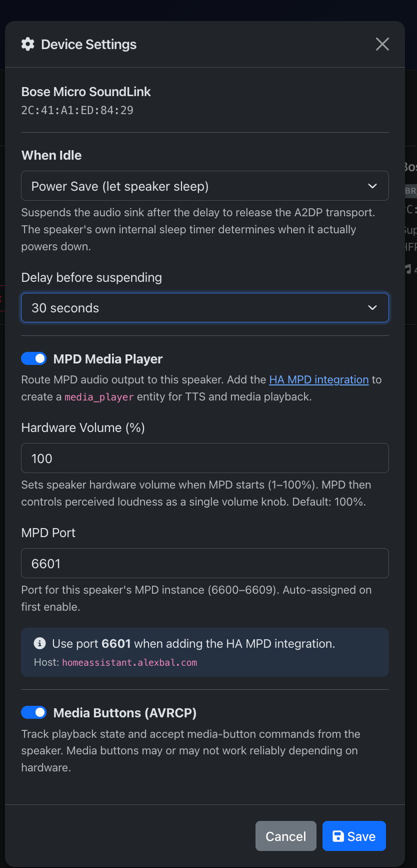Click the homeassistant.alexbal.com host text
This screenshot has height=868, width=417.
pos(129,663)
